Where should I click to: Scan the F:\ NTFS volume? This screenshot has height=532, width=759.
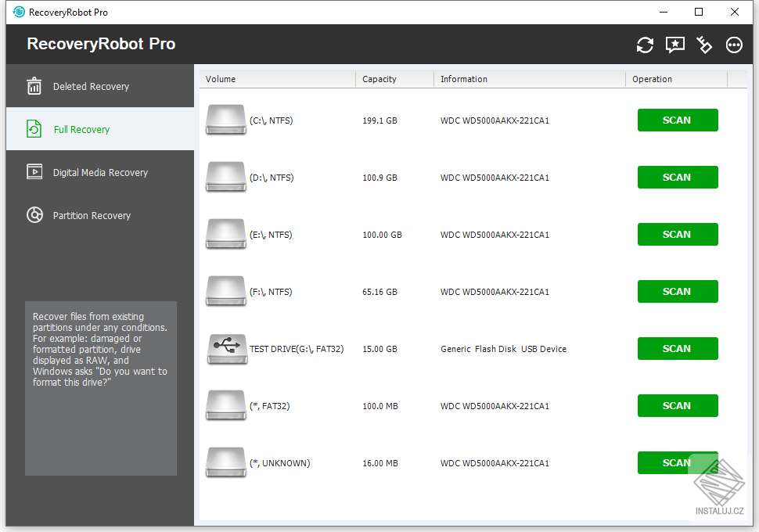coord(677,291)
